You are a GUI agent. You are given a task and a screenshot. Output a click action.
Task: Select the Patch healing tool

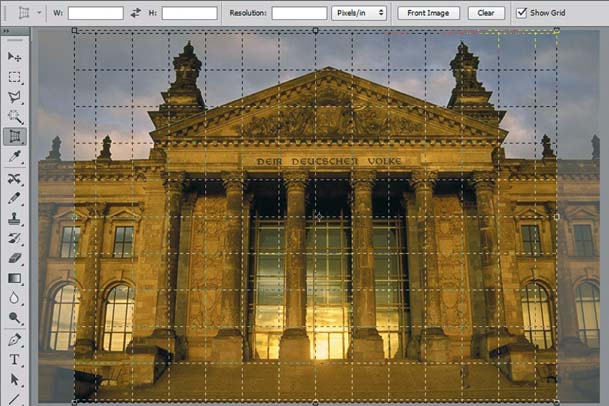pyautogui.click(x=14, y=178)
